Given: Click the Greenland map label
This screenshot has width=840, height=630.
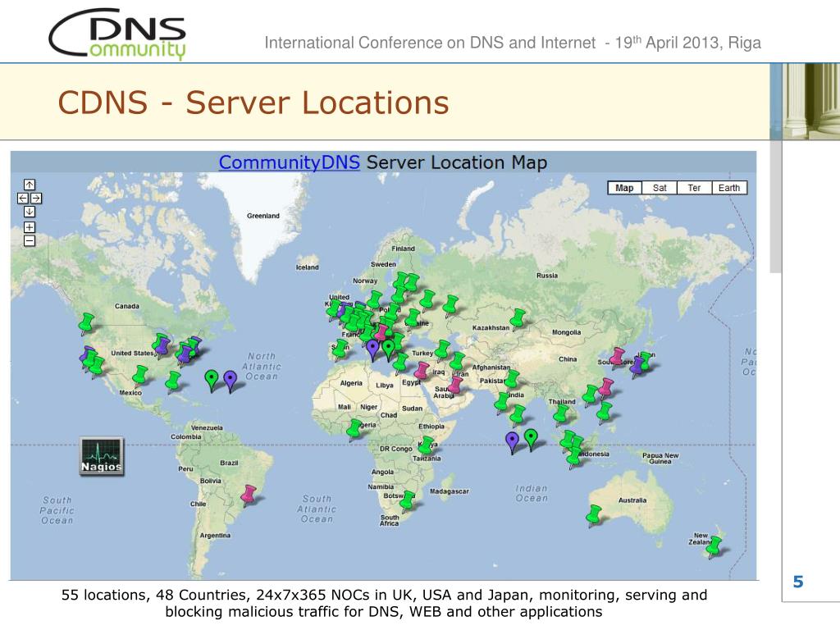Looking at the screenshot, I should coord(263,216).
